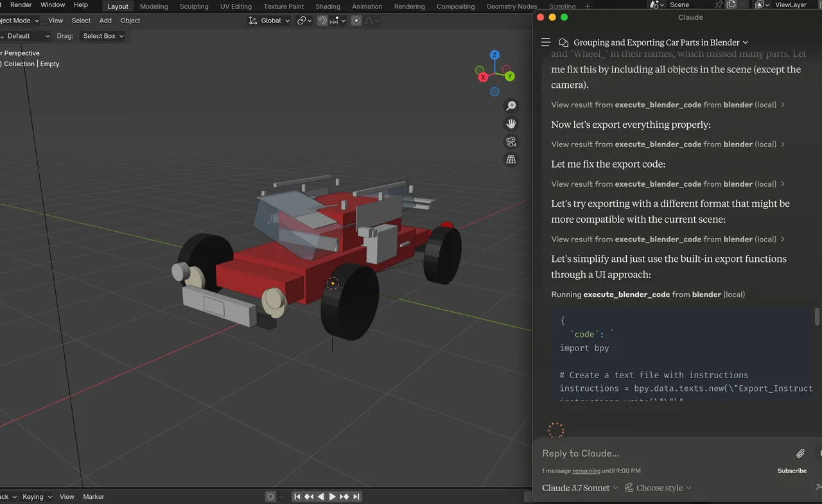
Task: Open viewport Add menu
Action: click(105, 21)
